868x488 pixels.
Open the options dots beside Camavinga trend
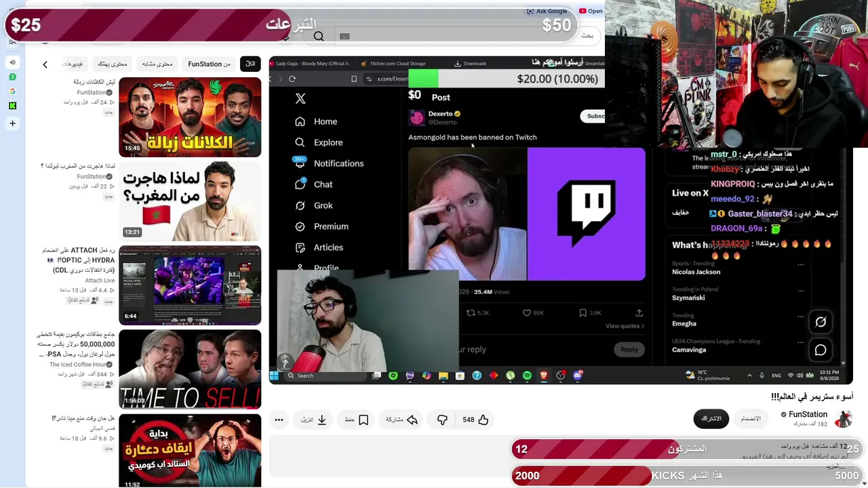[801, 342]
